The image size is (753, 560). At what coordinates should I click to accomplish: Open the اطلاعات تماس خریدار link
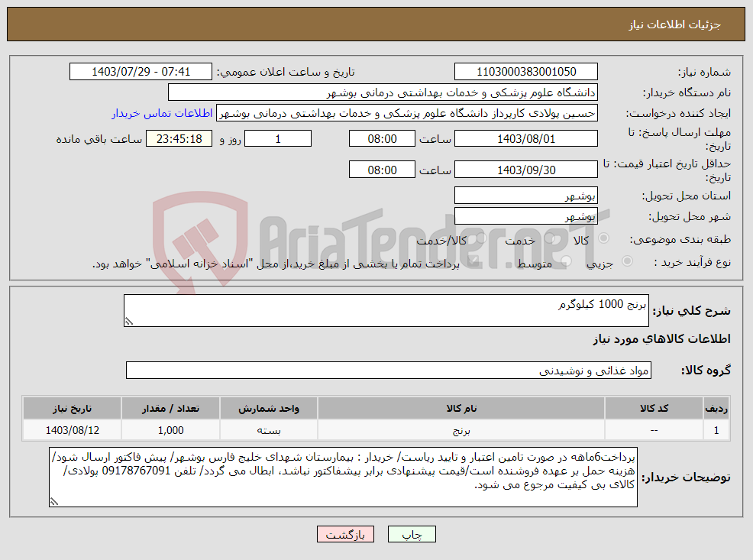click(x=162, y=113)
